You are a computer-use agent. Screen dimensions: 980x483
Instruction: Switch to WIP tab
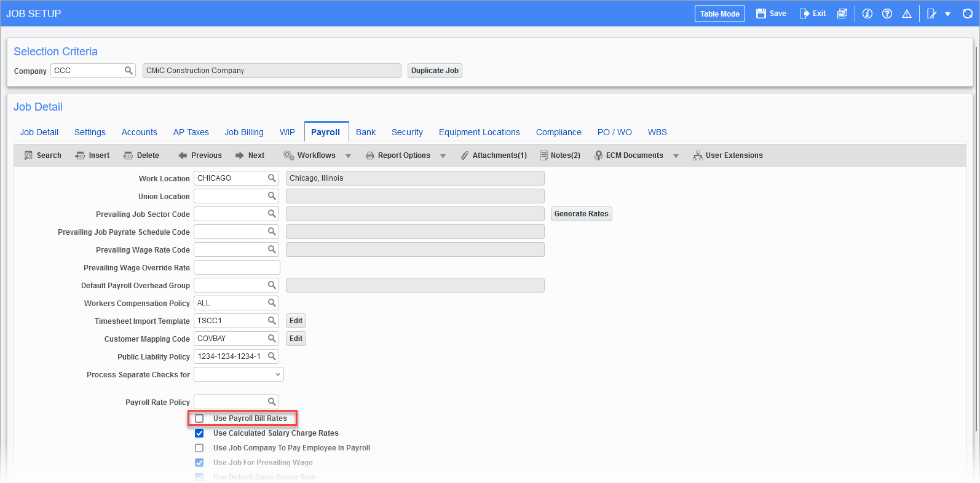(x=287, y=132)
